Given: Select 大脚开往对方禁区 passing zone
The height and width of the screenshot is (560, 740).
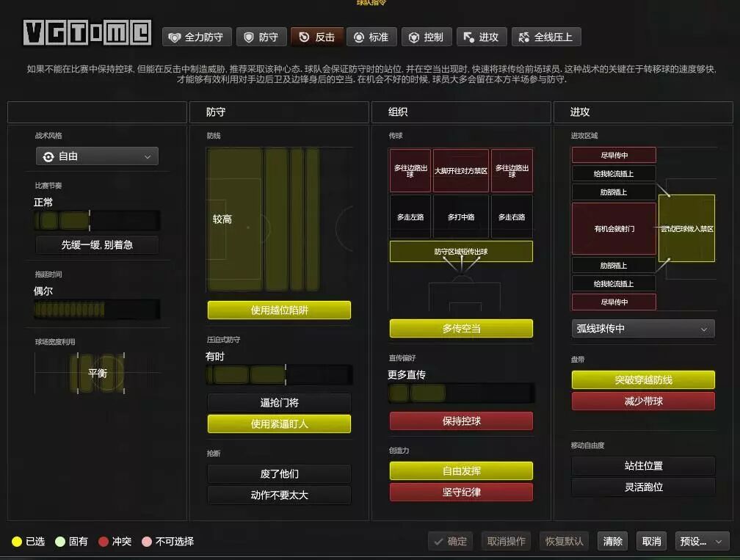Looking at the screenshot, I should click(460, 171).
